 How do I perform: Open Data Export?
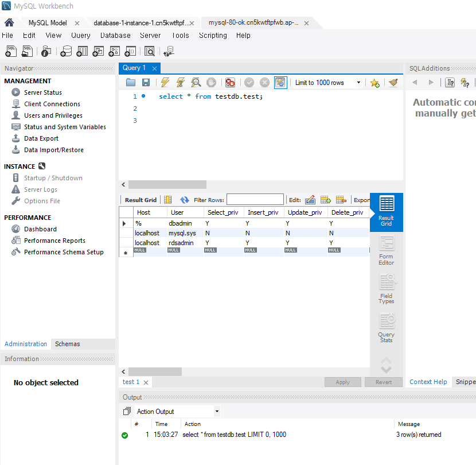[41, 138]
